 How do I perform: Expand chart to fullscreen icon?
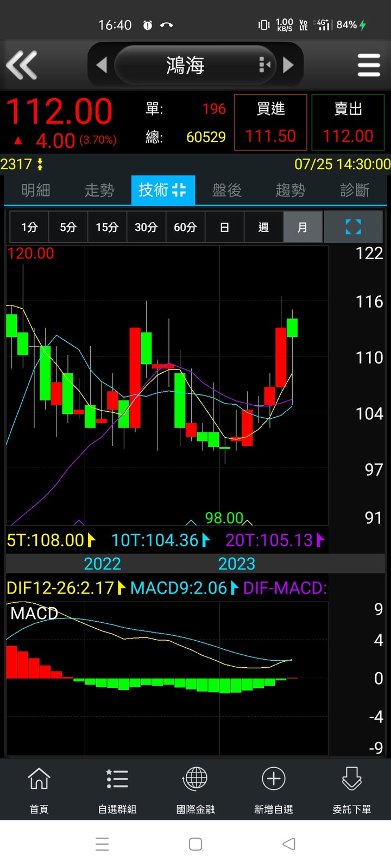pyautogui.click(x=353, y=227)
